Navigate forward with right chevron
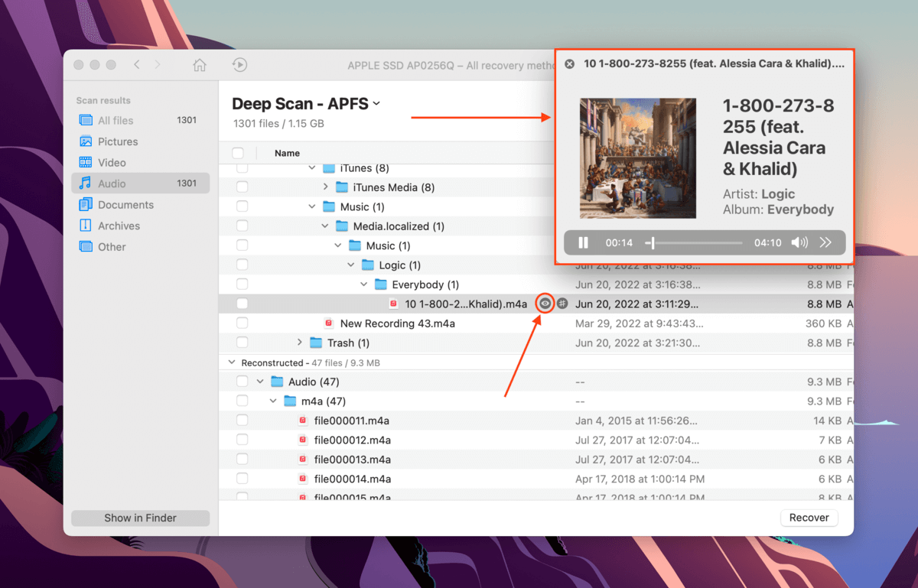The height and width of the screenshot is (588, 918). [158, 64]
